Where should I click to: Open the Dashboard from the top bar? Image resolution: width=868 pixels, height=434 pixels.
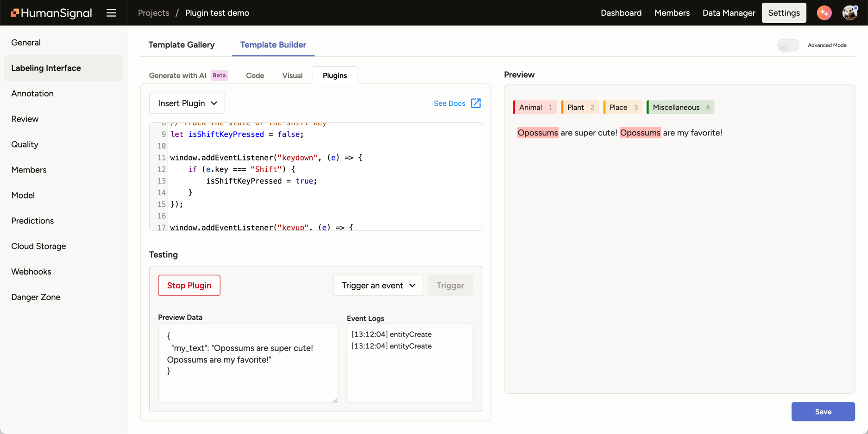click(621, 13)
